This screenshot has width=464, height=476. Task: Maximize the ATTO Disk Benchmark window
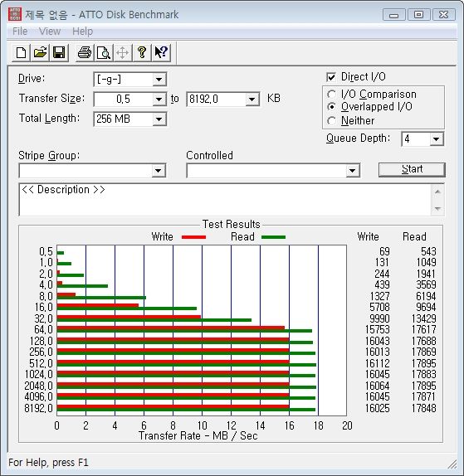[x=418, y=15]
